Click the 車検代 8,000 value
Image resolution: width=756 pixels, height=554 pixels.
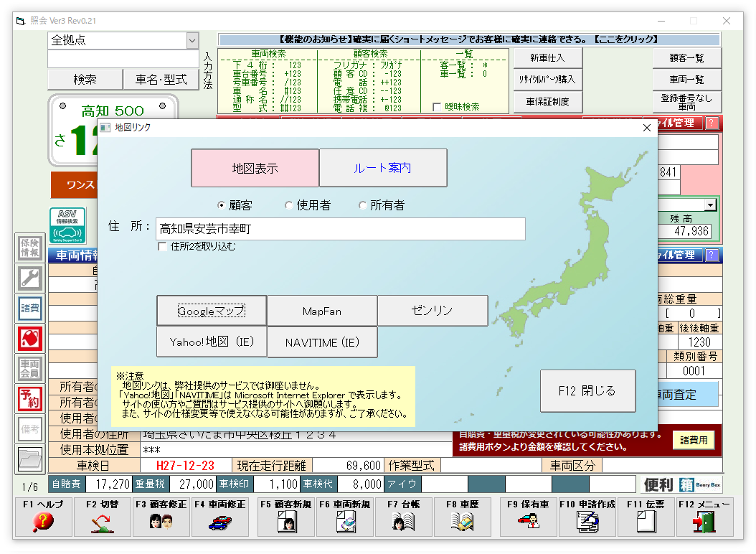[360, 484]
